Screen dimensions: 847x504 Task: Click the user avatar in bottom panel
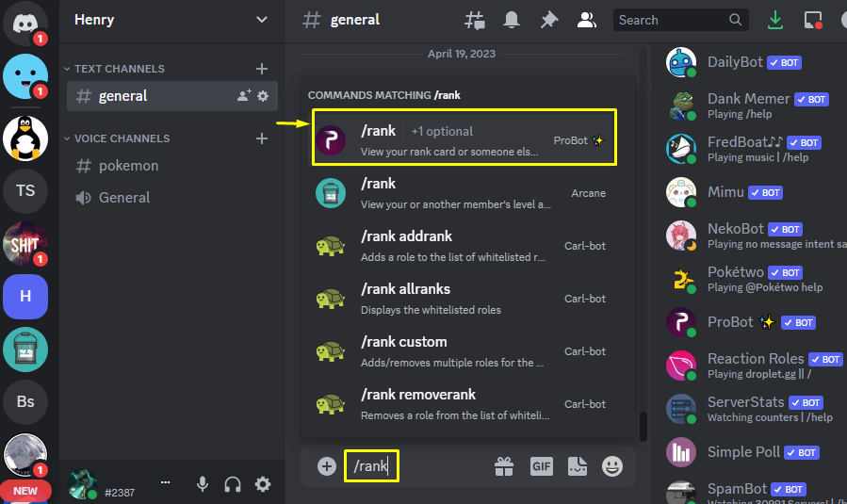tap(83, 484)
